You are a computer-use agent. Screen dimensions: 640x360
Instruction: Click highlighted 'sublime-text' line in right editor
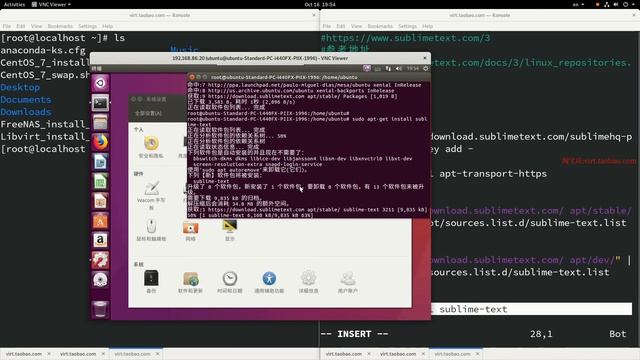[x=531, y=309]
